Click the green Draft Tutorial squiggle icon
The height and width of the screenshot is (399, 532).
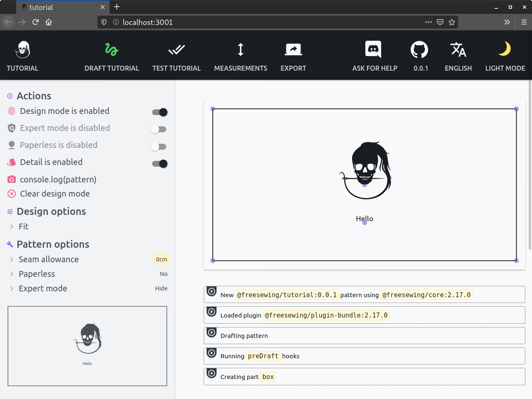(x=111, y=50)
